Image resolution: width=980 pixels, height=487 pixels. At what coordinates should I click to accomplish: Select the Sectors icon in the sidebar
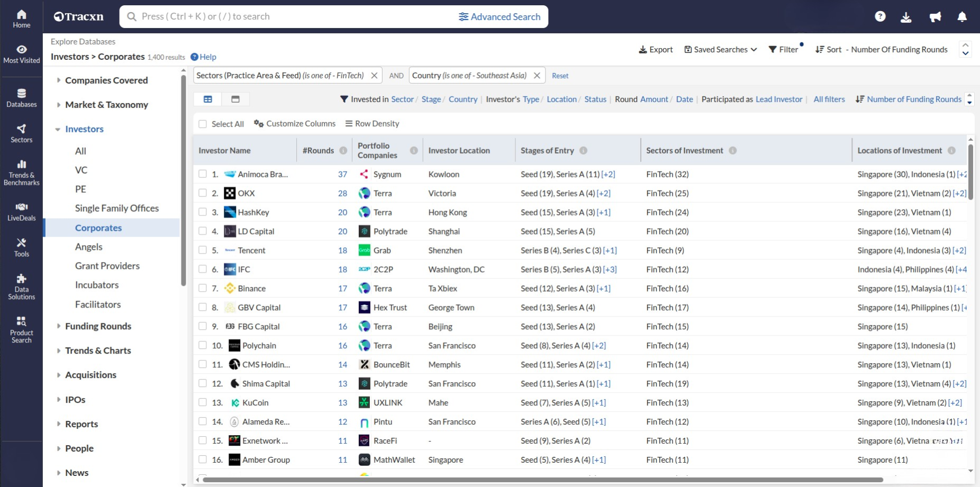[x=21, y=132]
